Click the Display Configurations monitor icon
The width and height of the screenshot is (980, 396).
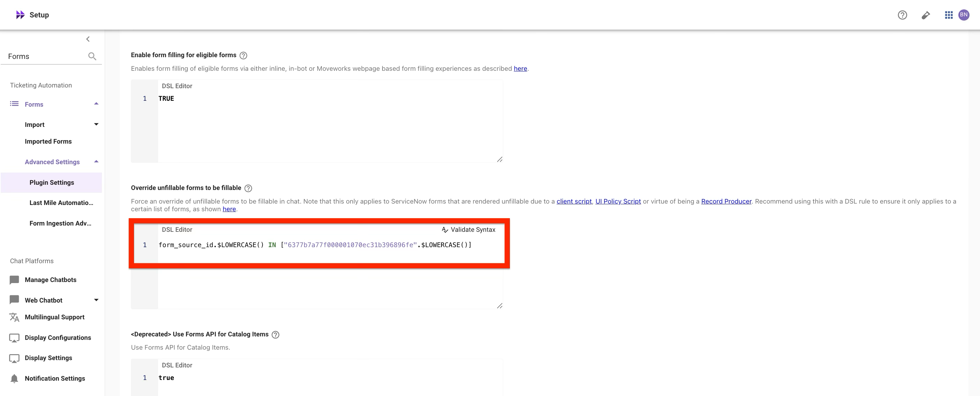14,338
